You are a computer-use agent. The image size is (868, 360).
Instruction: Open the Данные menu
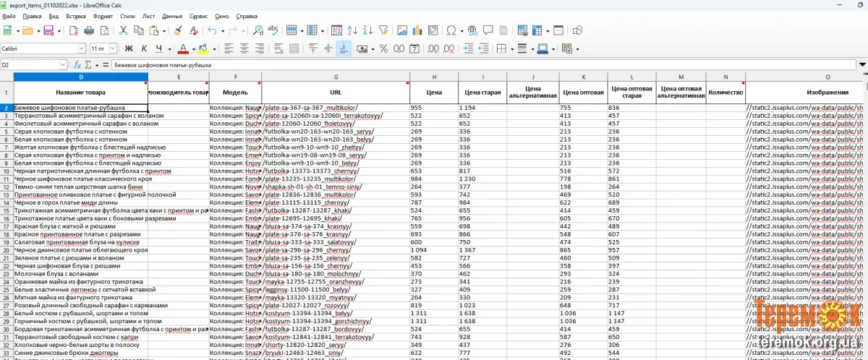(172, 15)
